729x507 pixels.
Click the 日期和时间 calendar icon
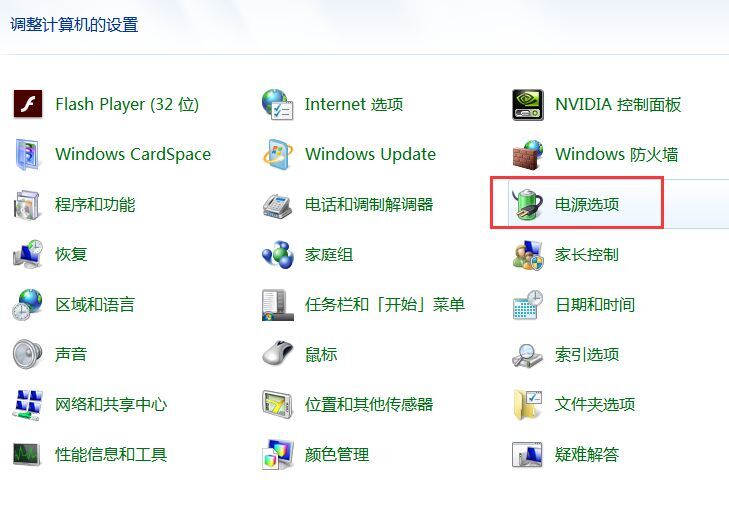pos(528,304)
